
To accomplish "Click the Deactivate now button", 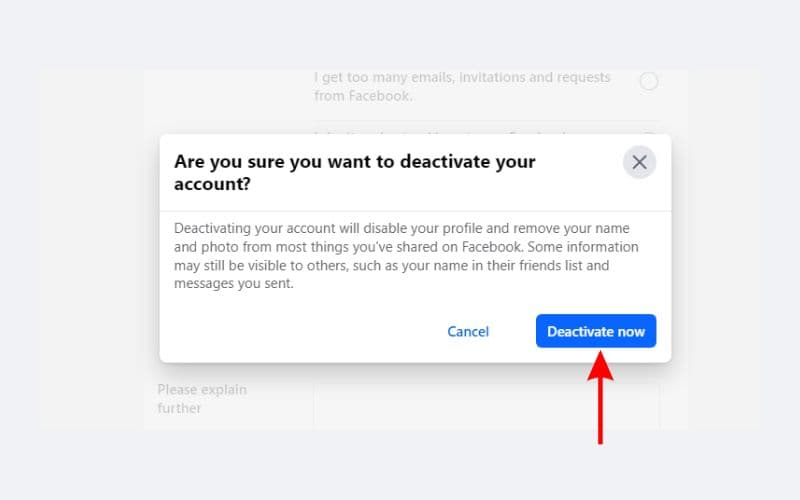I will tap(596, 331).
